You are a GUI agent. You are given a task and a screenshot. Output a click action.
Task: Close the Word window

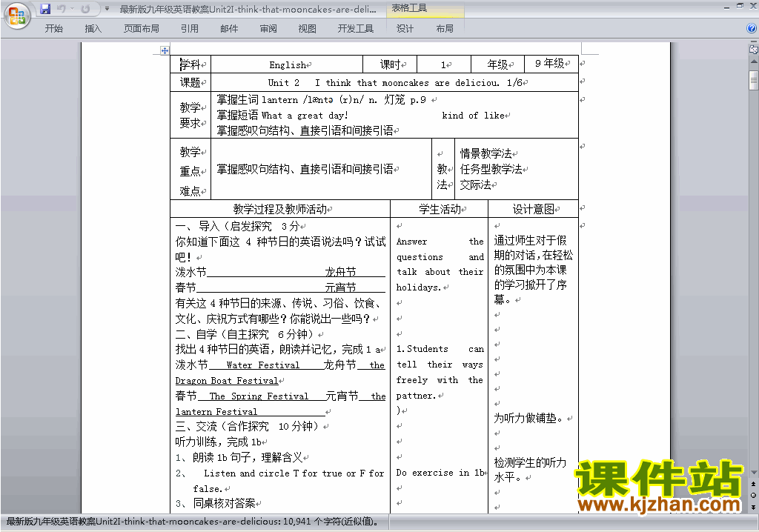tap(753, 7)
